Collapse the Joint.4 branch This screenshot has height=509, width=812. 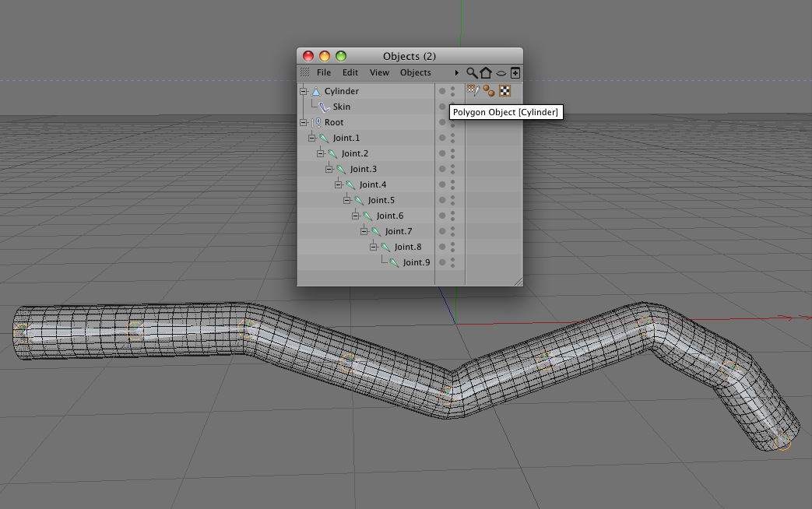tap(338, 184)
